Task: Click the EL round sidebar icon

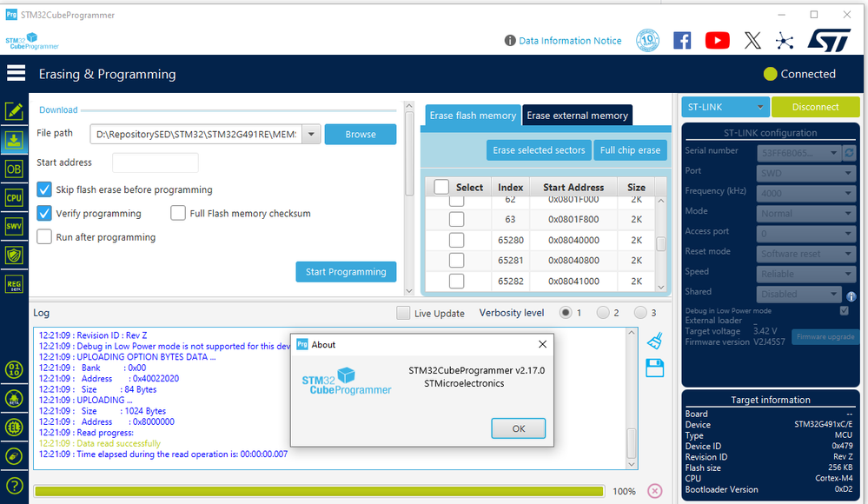Action: [x=14, y=427]
